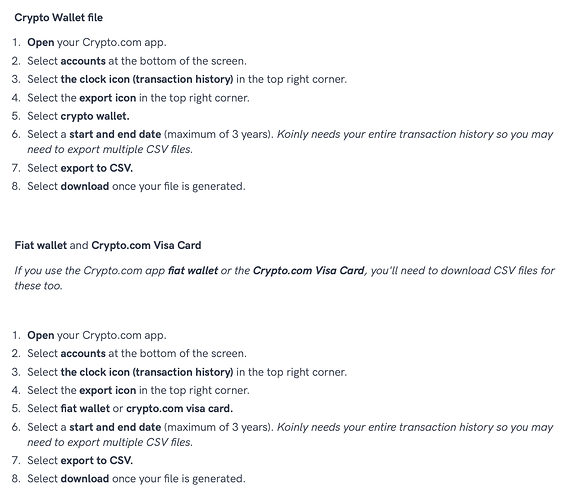Image resolution: width=577 pixels, height=500 pixels.
Task: Click bold 'accounts' in first list
Action: tap(83, 61)
